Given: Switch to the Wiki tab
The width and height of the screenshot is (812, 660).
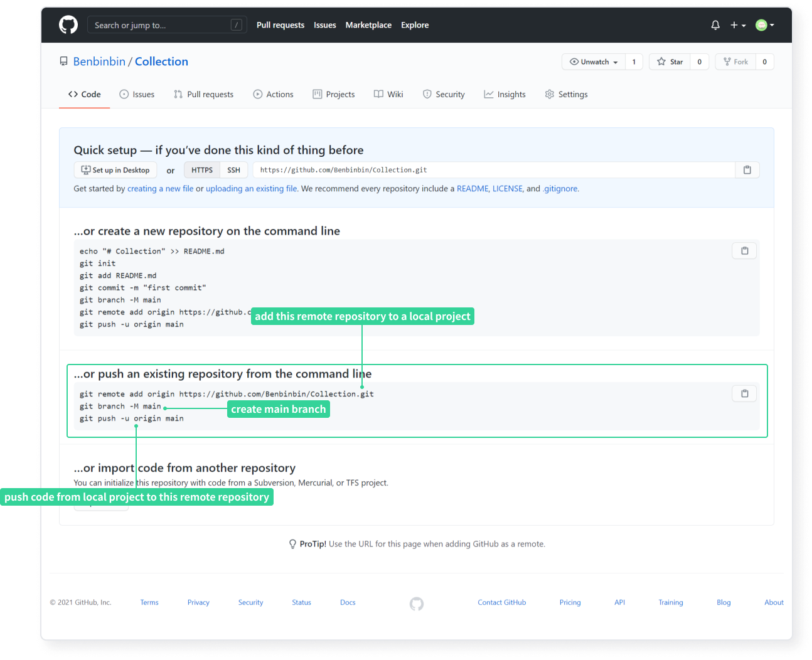Looking at the screenshot, I should (x=388, y=94).
